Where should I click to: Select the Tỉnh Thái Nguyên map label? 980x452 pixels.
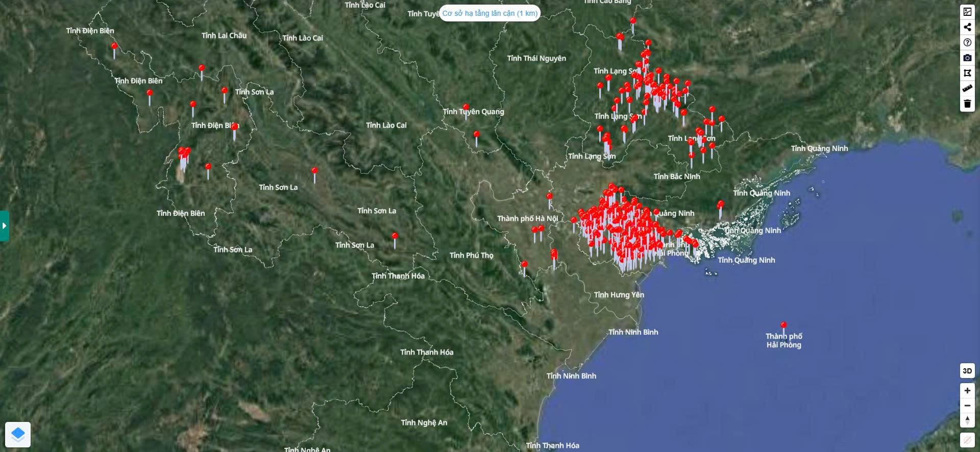(x=536, y=58)
